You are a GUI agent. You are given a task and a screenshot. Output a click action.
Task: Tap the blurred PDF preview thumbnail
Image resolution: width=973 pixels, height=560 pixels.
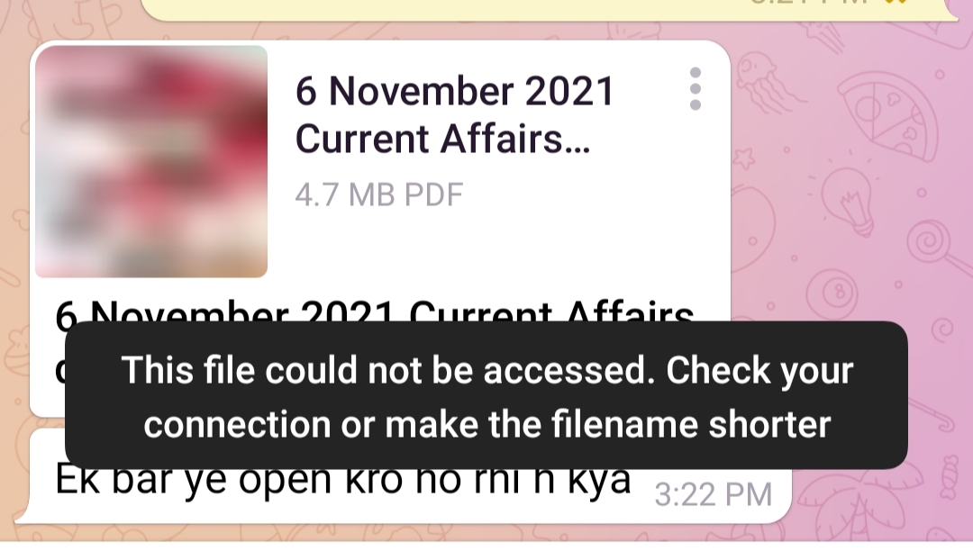pos(151,161)
